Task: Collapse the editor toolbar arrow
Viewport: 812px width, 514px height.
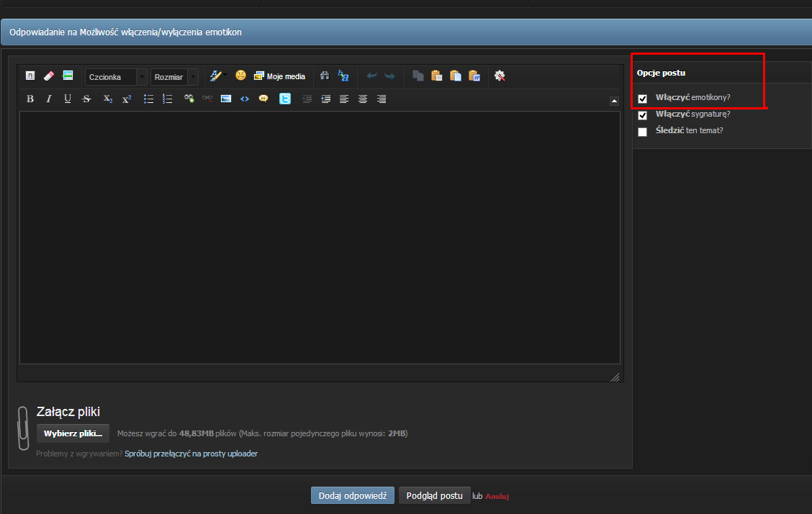Action: tap(614, 101)
